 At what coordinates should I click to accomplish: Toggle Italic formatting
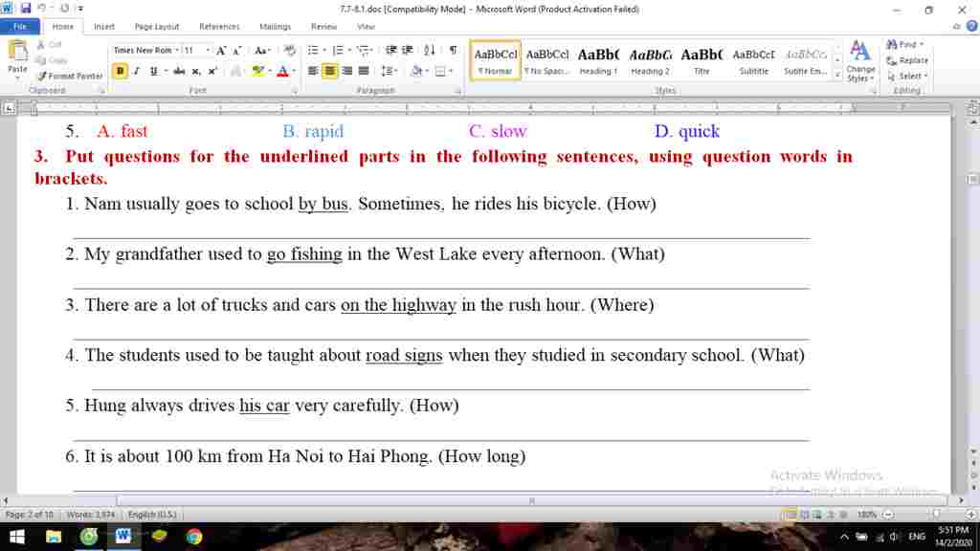tap(136, 71)
